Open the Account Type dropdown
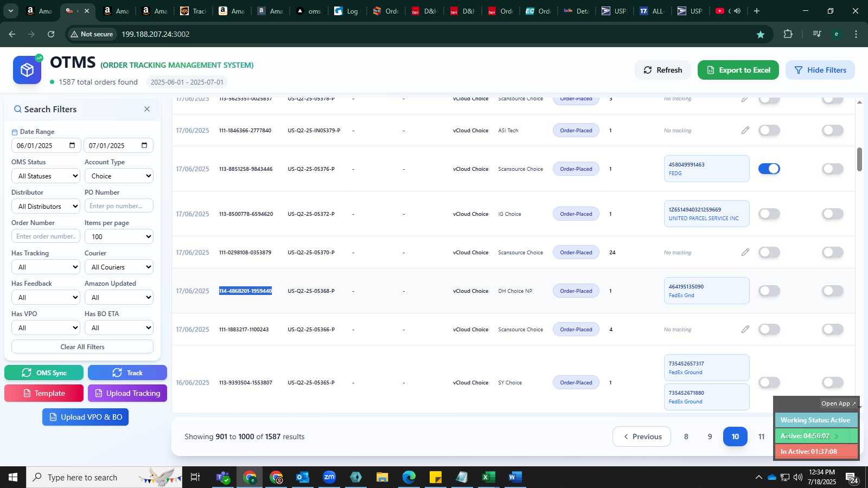Screen dimensions: 868x488 pos(119,176)
